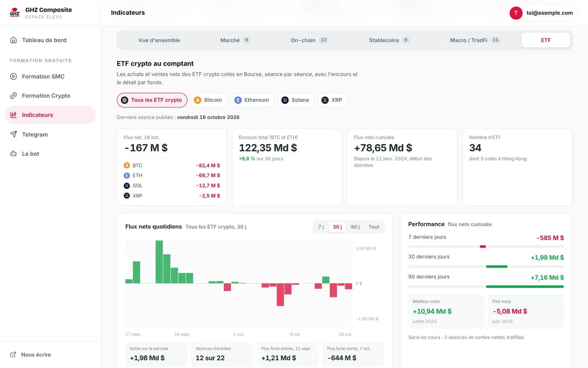Open the Formation SMC page
This screenshot has height=368, width=588.
(x=50, y=77)
